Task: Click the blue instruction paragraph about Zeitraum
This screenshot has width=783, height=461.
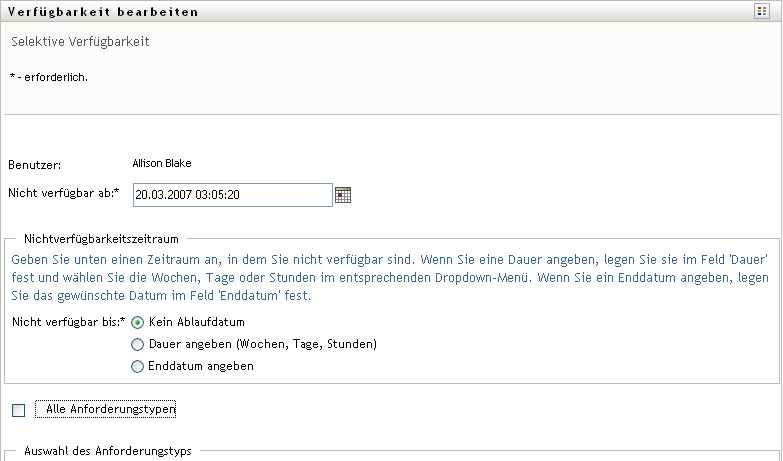Action: 391,276
